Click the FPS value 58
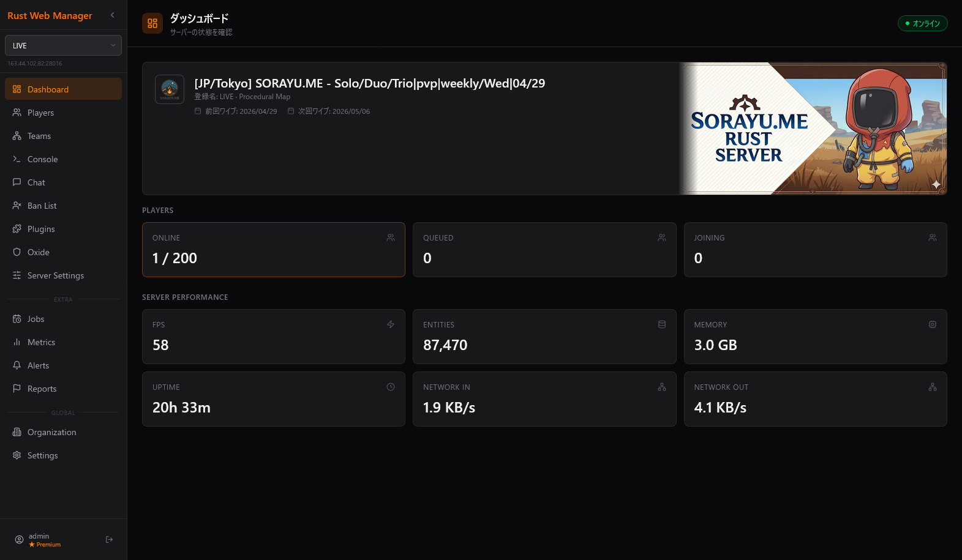 [x=160, y=345]
